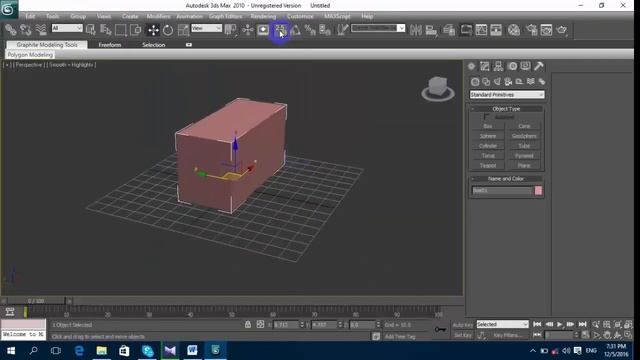Switch to the Modify command panel tab

485,66
